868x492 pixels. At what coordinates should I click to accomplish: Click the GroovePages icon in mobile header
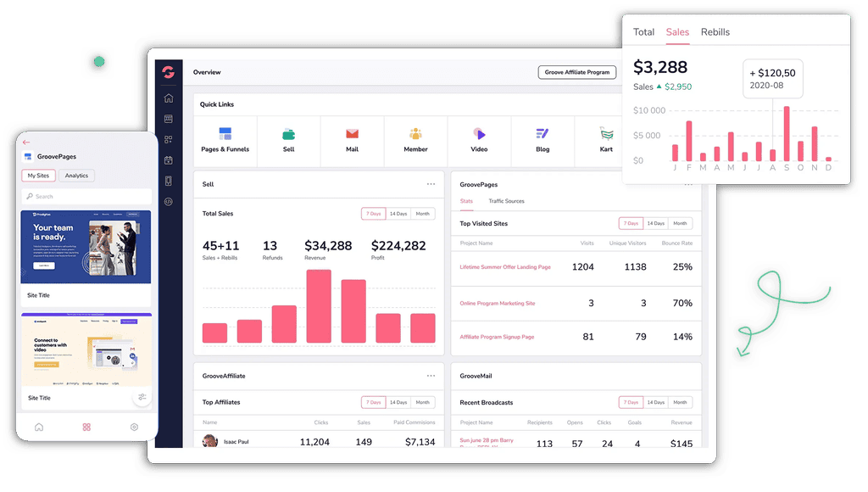pyautogui.click(x=28, y=157)
